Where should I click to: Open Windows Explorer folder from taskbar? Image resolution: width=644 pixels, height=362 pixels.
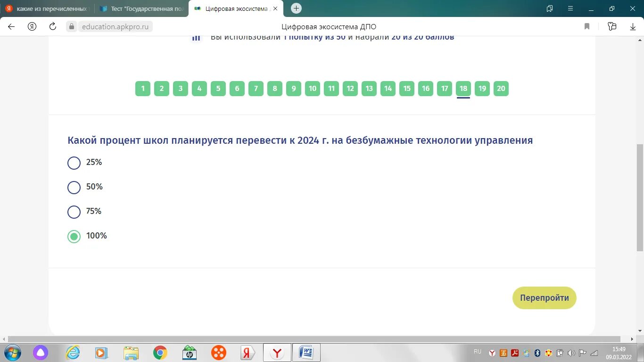(x=131, y=353)
